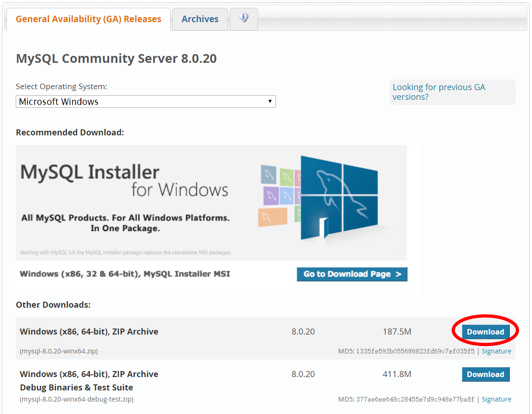Expand the Select Operating System dropdown arrow
532x414 pixels.
(270, 101)
